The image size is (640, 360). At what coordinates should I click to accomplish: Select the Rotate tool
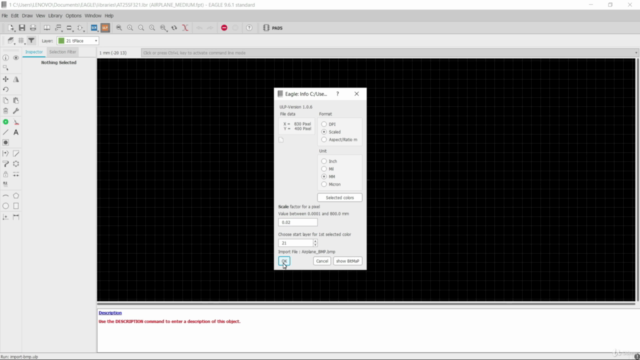point(6,89)
